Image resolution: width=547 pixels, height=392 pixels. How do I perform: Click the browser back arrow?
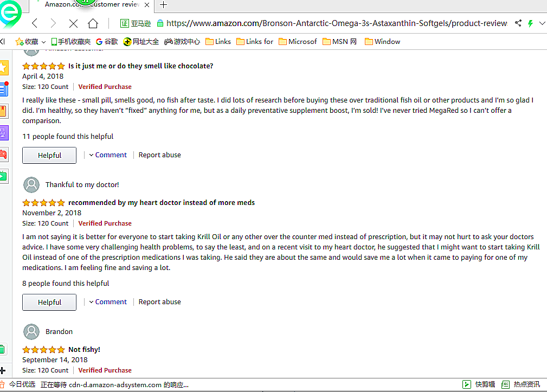35,23
